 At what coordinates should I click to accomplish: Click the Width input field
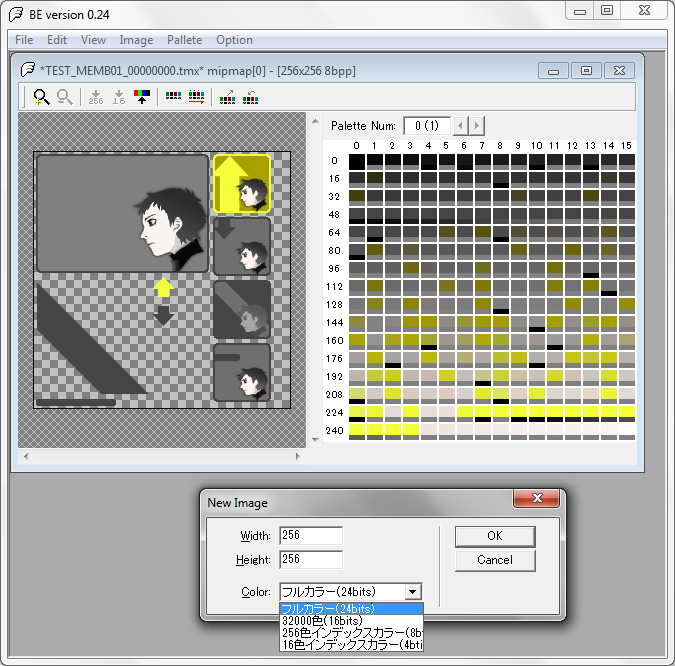(311, 536)
